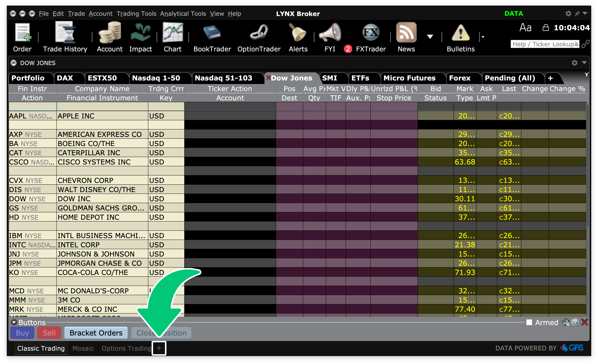
Task: Click the Sell button
Action: (49, 333)
